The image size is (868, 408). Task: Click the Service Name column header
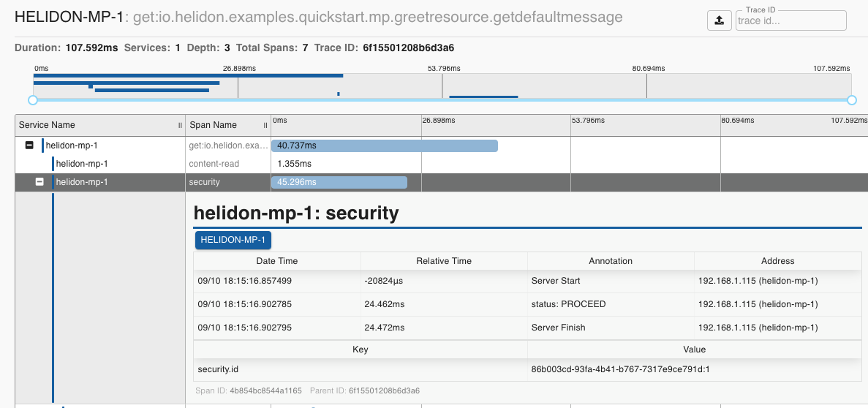coord(47,125)
